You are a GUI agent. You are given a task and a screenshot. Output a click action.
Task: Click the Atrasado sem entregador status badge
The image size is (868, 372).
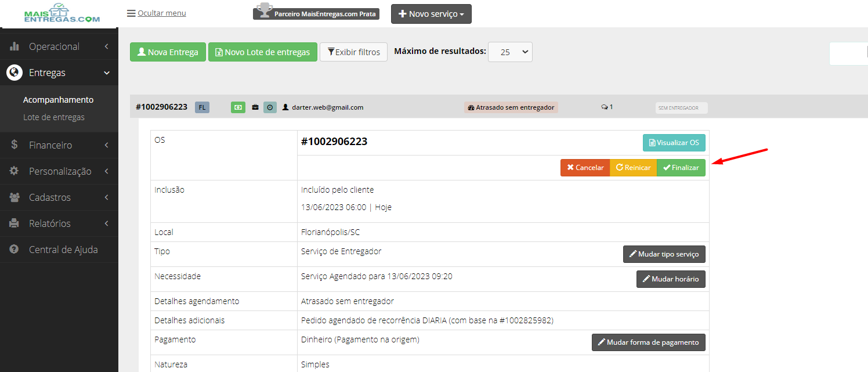pos(511,107)
